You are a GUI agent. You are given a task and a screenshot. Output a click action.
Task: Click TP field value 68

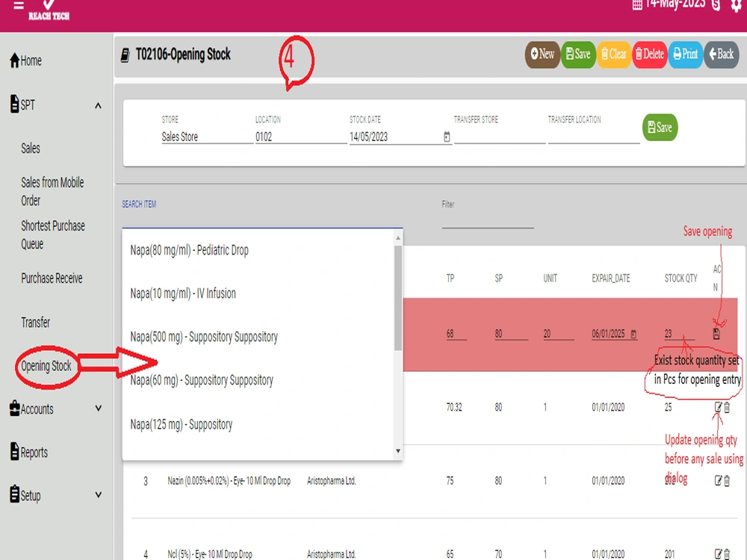click(456, 334)
